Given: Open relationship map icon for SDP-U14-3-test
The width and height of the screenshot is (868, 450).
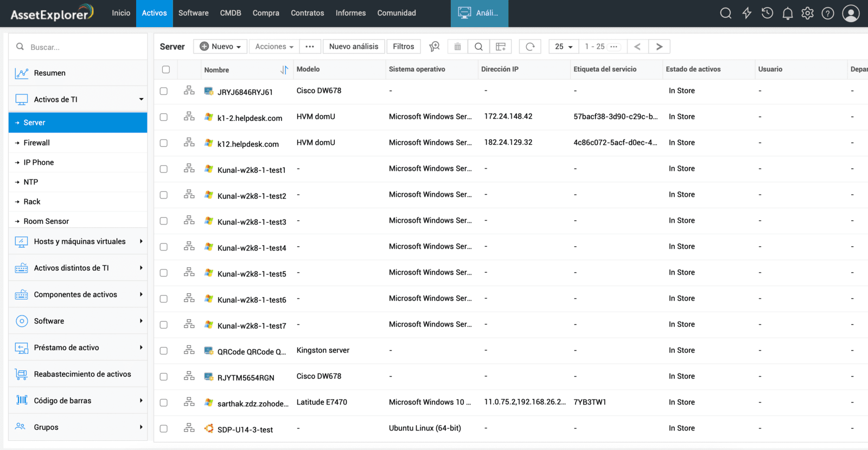Looking at the screenshot, I should click(189, 428).
